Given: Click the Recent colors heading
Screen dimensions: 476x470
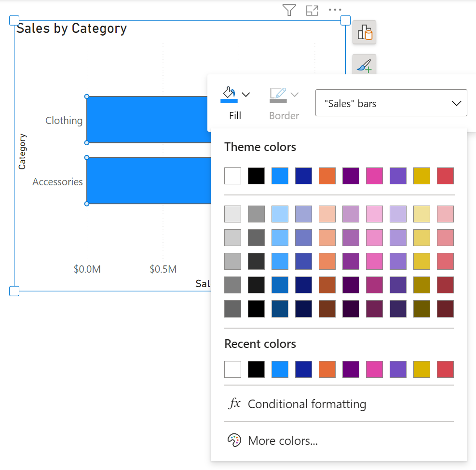Looking at the screenshot, I should pyautogui.click(x=260, y=344).
